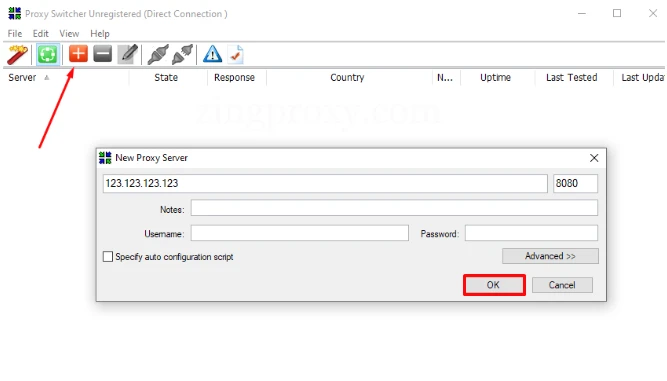Screen dimensions: 667x381
Task: Minimize the Proxy Switcher window
Action: point(582,14)
